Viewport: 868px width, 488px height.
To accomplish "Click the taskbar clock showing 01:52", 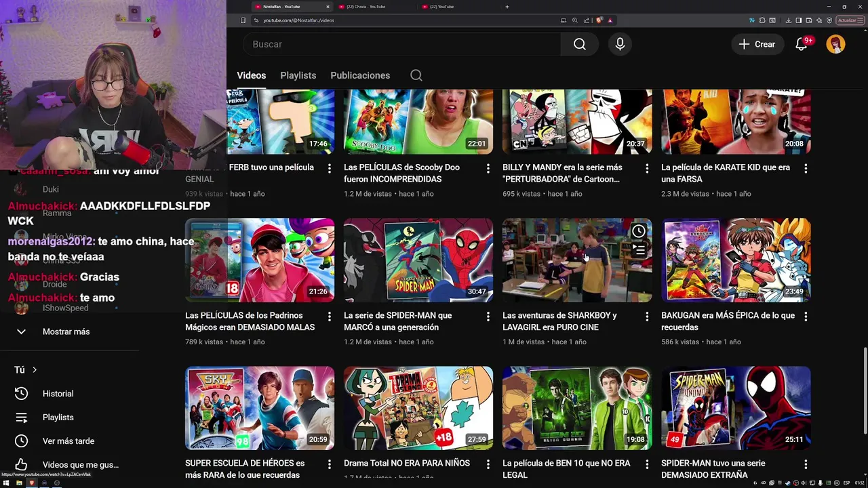I will 859,483.
